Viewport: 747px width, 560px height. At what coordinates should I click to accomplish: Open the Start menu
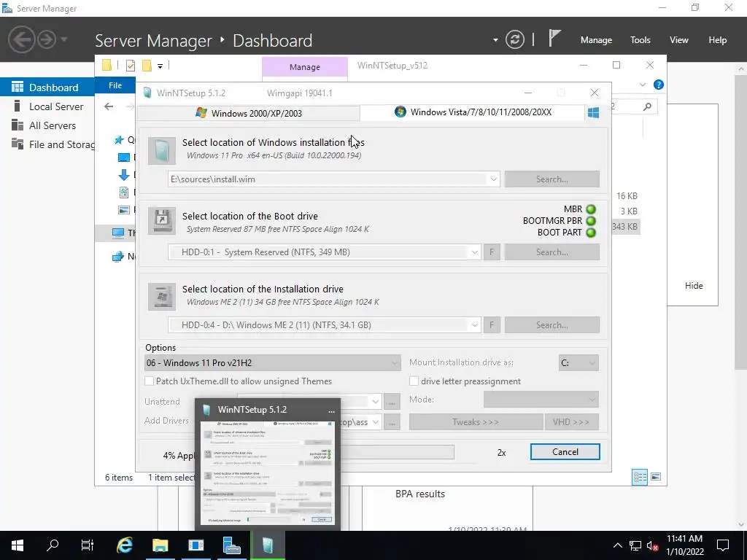coord(18,545)
